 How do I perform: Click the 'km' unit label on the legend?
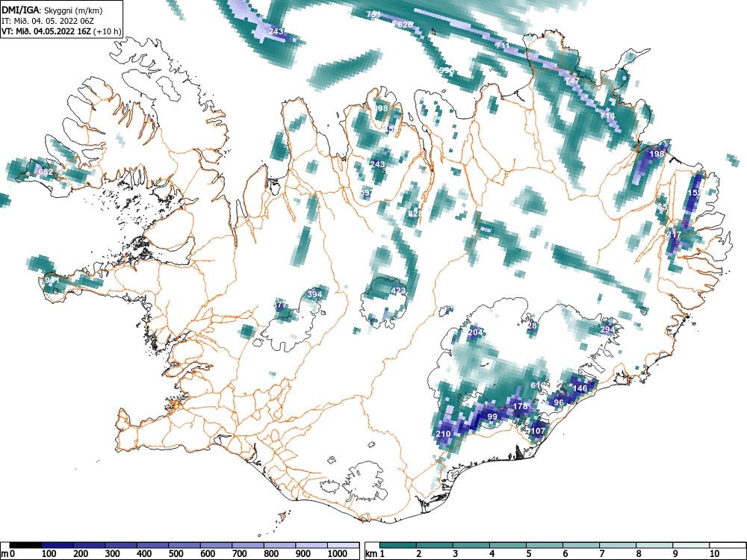point(371,554)
